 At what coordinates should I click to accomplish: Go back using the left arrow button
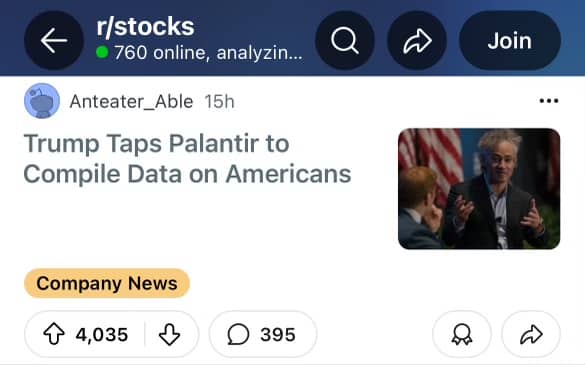tap(54, 40)
